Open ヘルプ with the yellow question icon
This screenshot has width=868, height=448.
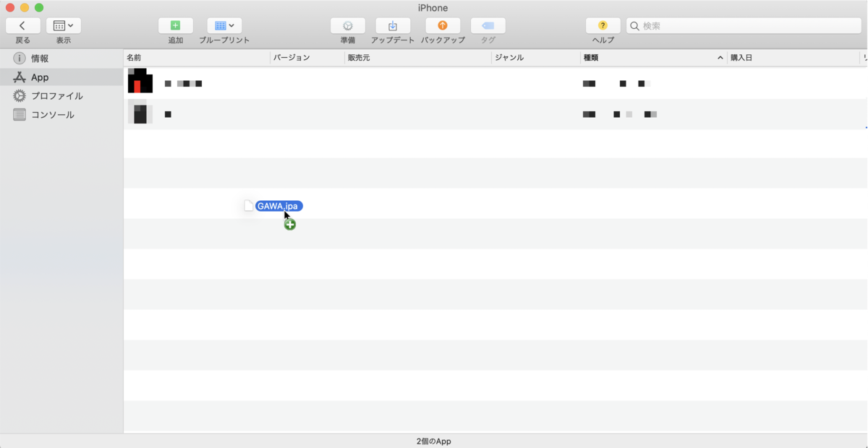[603, 26]
